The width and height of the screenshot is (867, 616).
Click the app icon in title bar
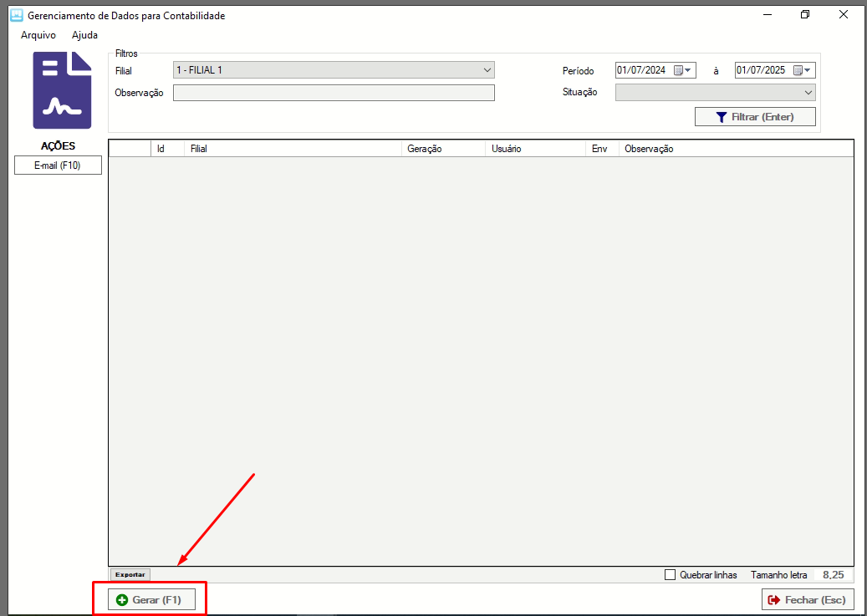click(x=15, y=15)
